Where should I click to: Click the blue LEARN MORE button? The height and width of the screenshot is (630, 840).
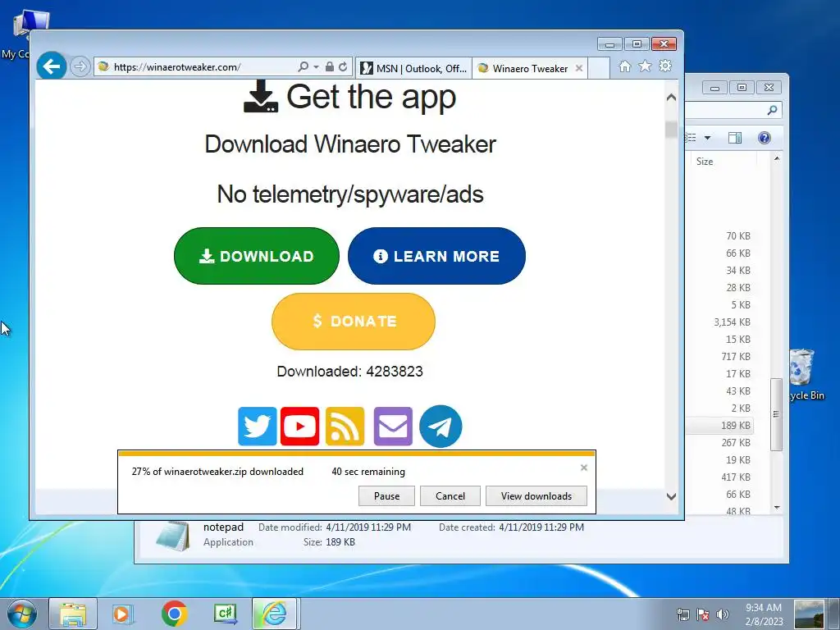pos(436,256)
